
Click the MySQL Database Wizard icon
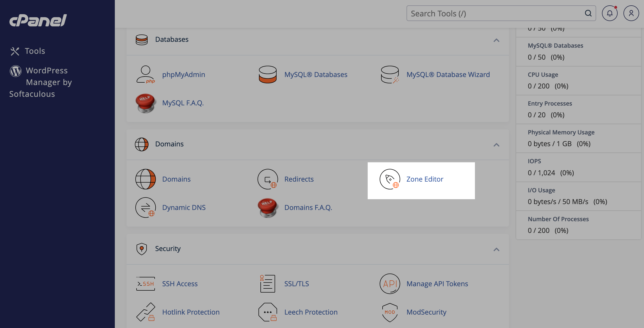(389, 75)
